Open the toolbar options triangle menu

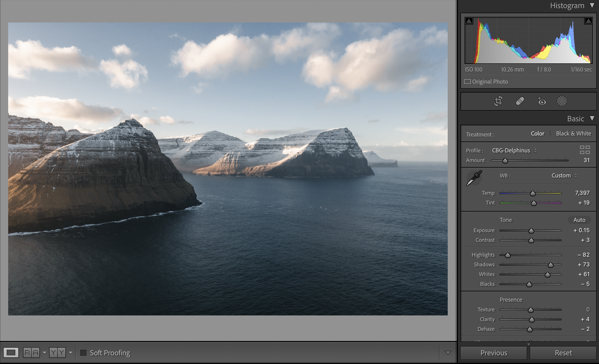tap(448, 353)
